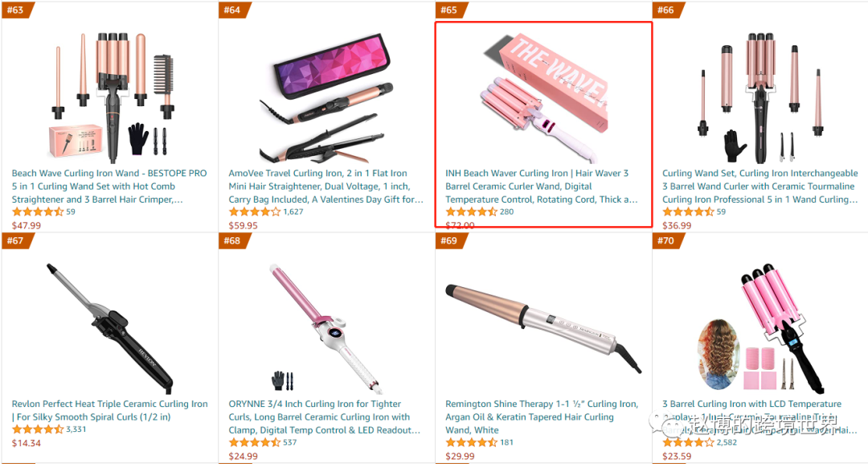Click the Revlon Perfect Heat curling iron image
Viewport: 868px width, 464px height.
(110, 328)
